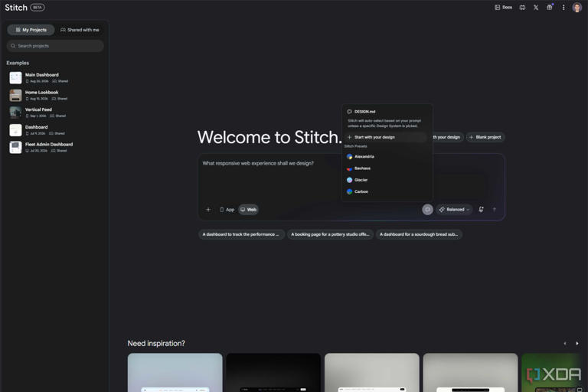Open the Discord community icon
This screenshot has height=392, width=588.
tap(522, 8)
